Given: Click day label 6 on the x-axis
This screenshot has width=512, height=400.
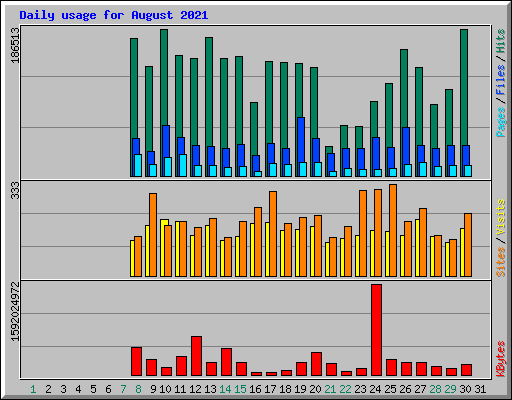Looking at the screenshot, I should tap(108, 389).
